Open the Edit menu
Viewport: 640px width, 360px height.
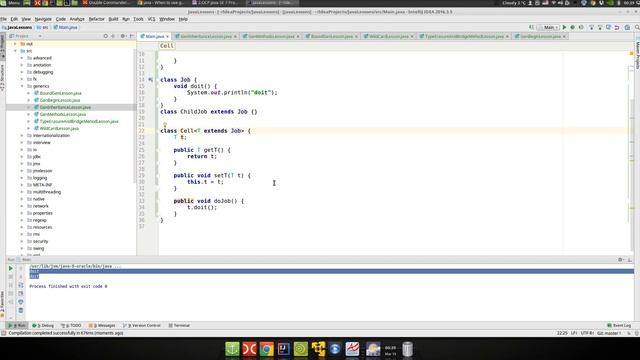14,19
